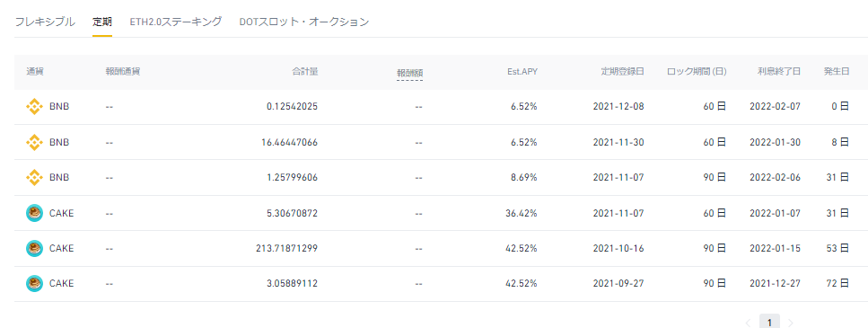This screenshot has height=328, width=868.
Task: Switch to the フレキシブル tab
Action: point(45,22)
